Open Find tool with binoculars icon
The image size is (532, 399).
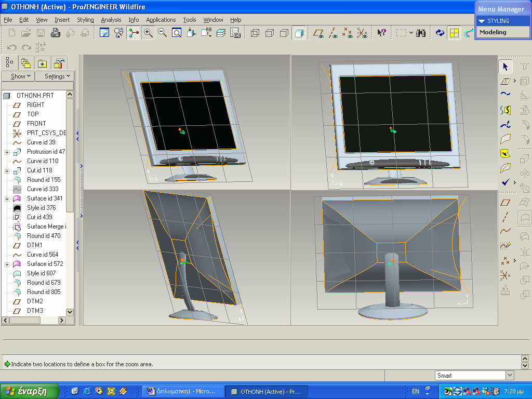(421, 33)
